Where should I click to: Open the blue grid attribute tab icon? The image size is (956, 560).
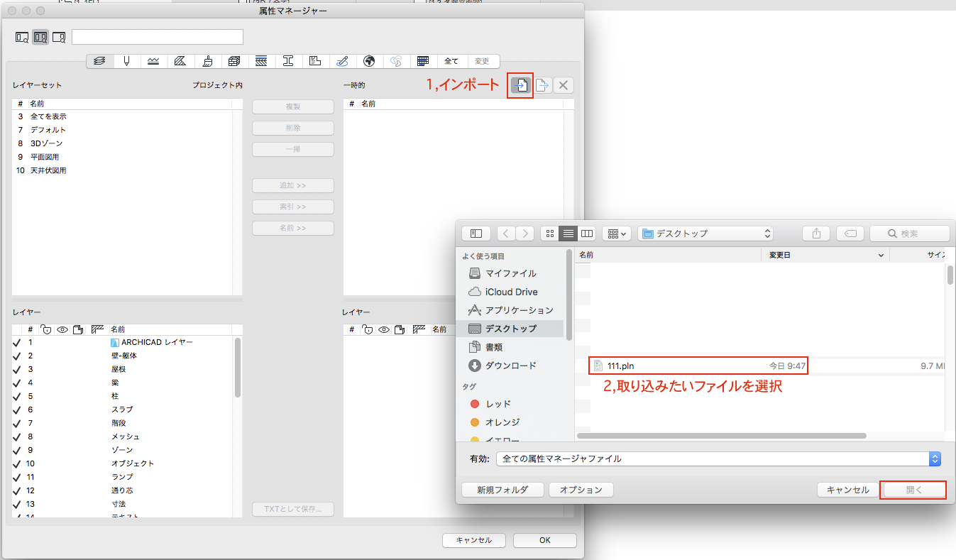423,61
